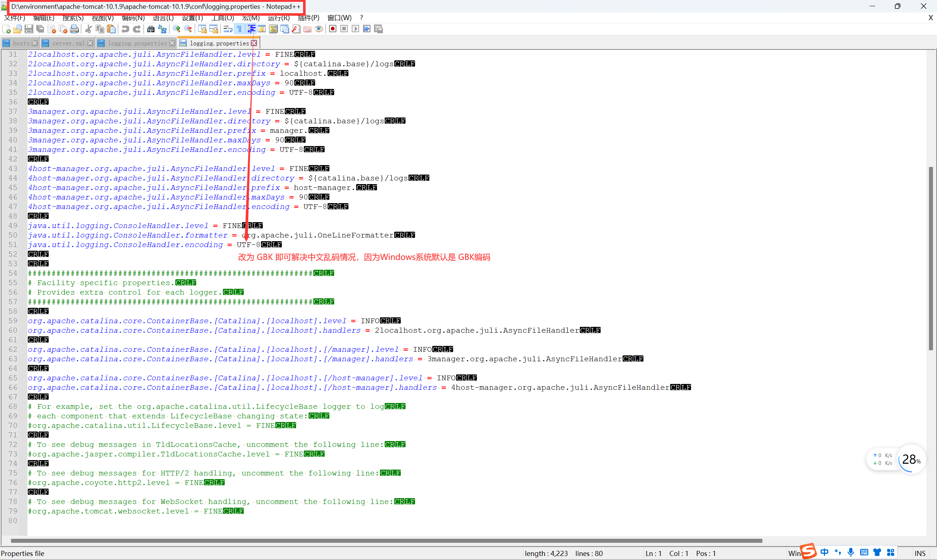937x560 pixels.
Task: Close the hosts tab
Action: 35,44
